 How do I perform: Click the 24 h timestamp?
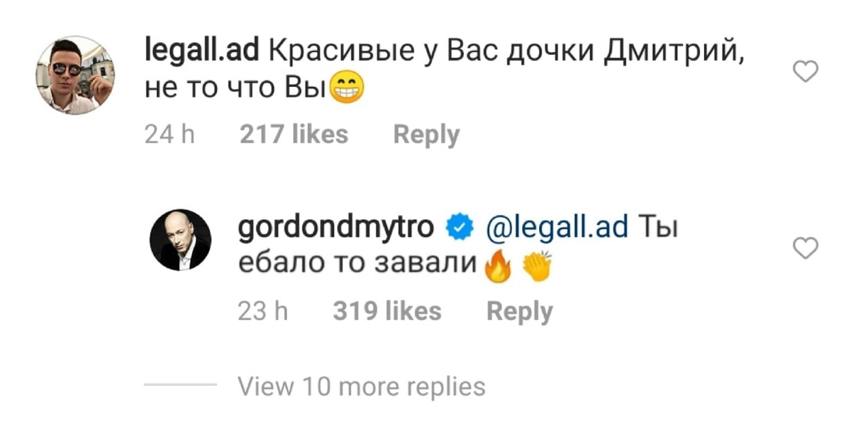coord(170,134)
